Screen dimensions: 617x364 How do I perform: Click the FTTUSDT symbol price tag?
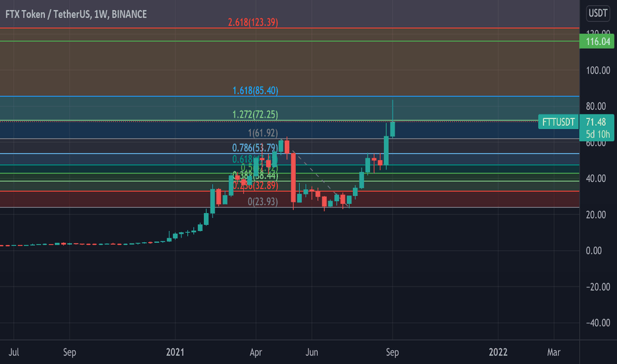point(558,122)
